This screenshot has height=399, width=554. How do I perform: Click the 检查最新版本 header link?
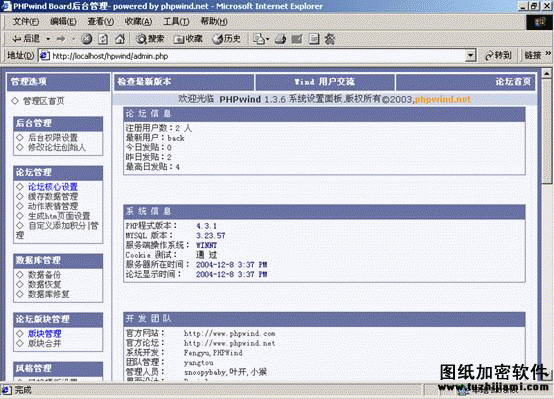click(x=144, y=82)
